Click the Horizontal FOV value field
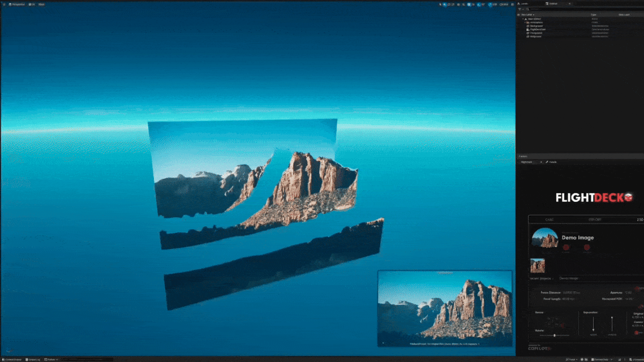The width and height of the screenshot is (644, 362). (629, 299)
